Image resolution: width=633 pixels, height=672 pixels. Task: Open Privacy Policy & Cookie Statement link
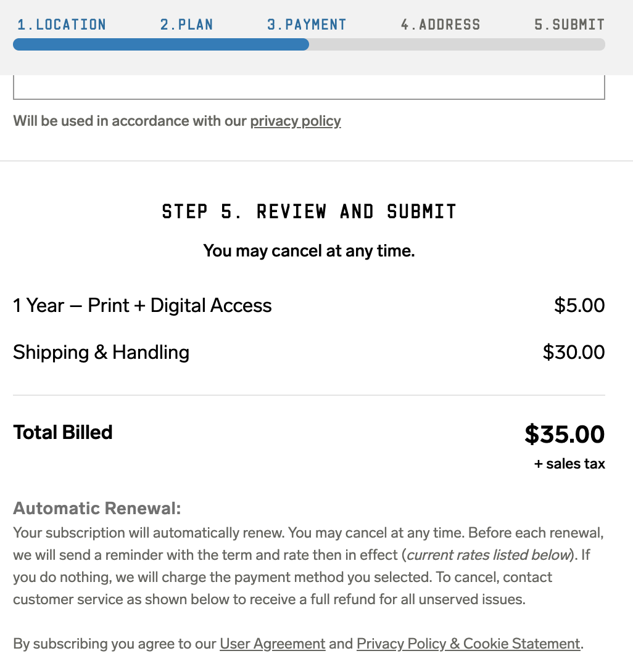point(468,644)
